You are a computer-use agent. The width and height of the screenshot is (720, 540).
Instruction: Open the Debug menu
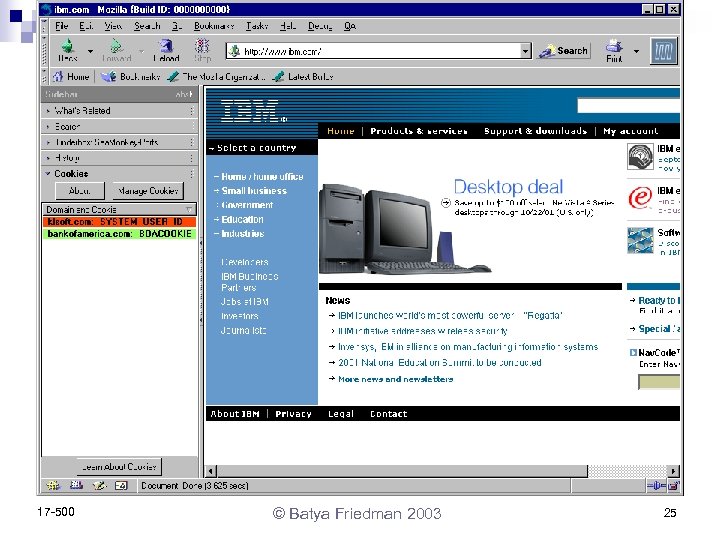[x=320, y=26]
